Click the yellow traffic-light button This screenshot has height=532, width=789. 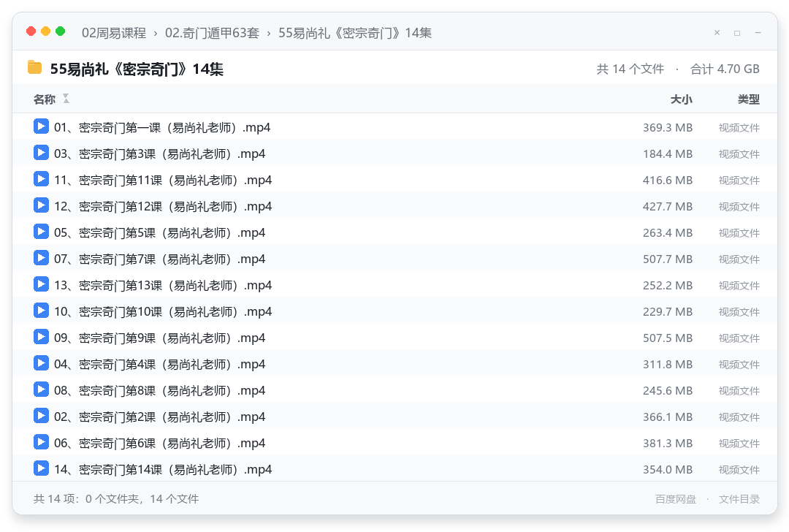click(x=45, y=31)
